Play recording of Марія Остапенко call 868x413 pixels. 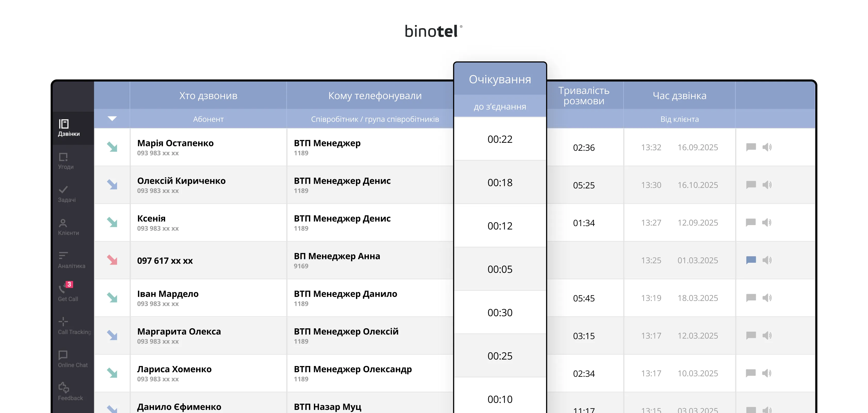pyautogui.click(x=767, y=147)
